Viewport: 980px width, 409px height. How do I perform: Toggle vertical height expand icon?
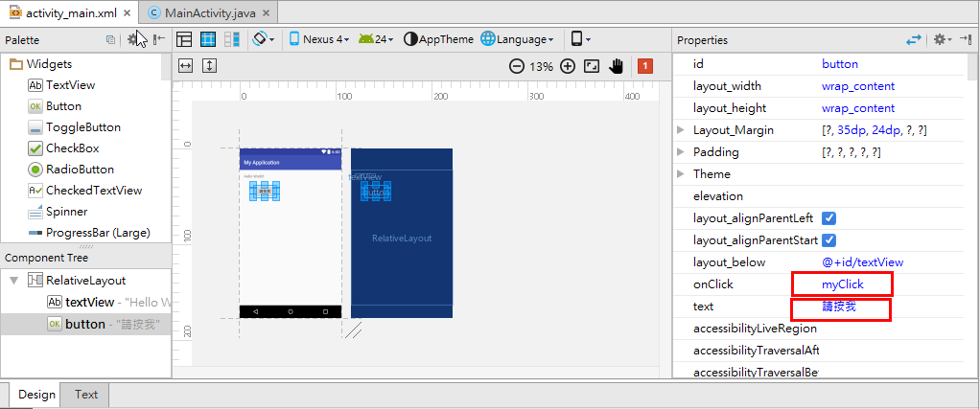click(209, 65)
